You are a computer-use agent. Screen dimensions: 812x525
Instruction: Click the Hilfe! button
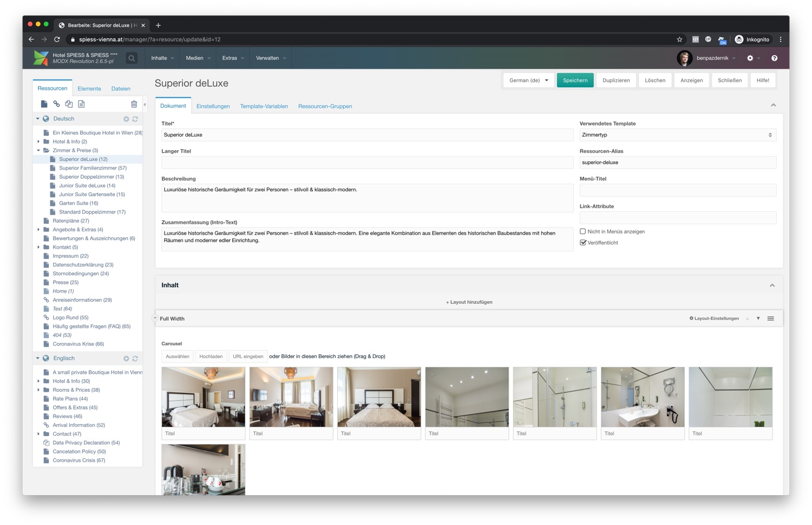click(x=763, y=80)
